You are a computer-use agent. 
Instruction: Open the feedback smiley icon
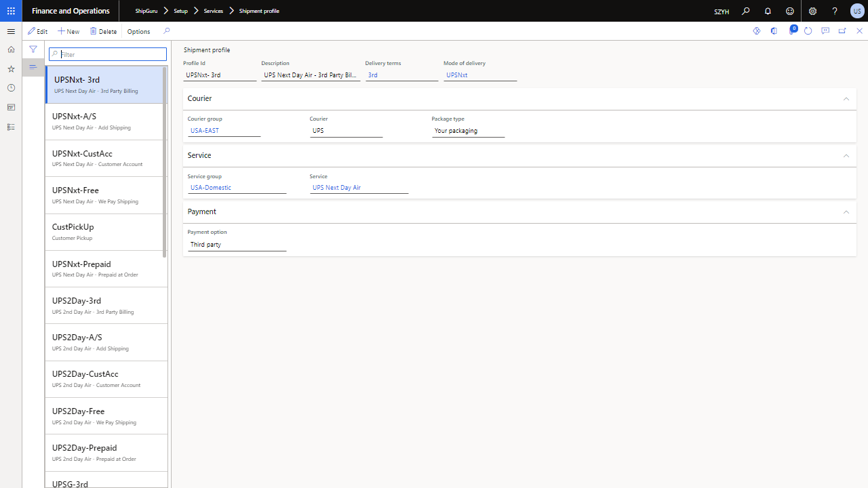pyautogui.click(x=790, y=11)
